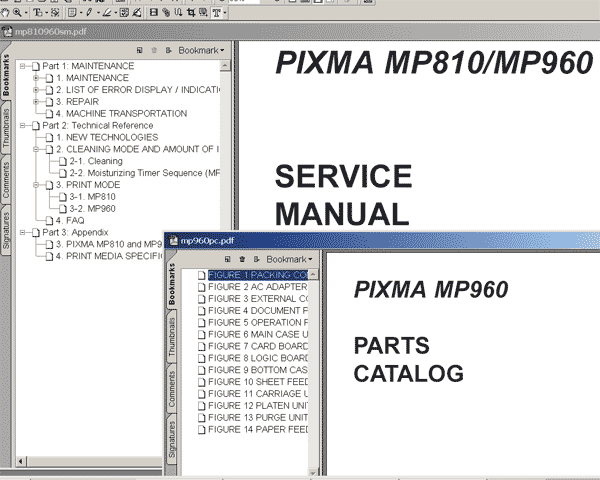Screen dimensions: 600x480
Task: Open the Note tool dropdown arrow
Action: [x=81, y=13]
